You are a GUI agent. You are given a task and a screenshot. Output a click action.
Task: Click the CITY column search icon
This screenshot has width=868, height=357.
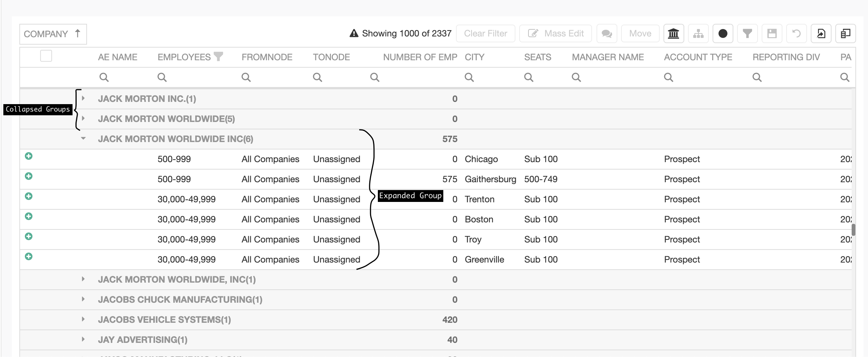point(469,77)
